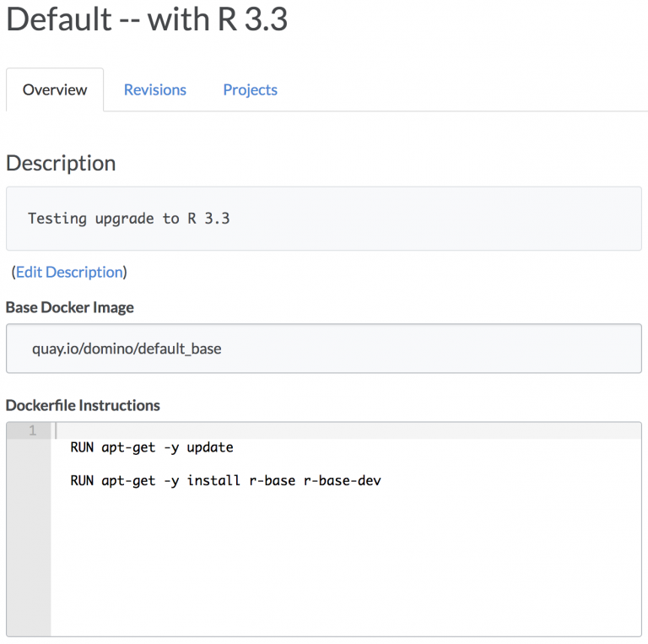Click the Edit Description link

click(69, 272)
